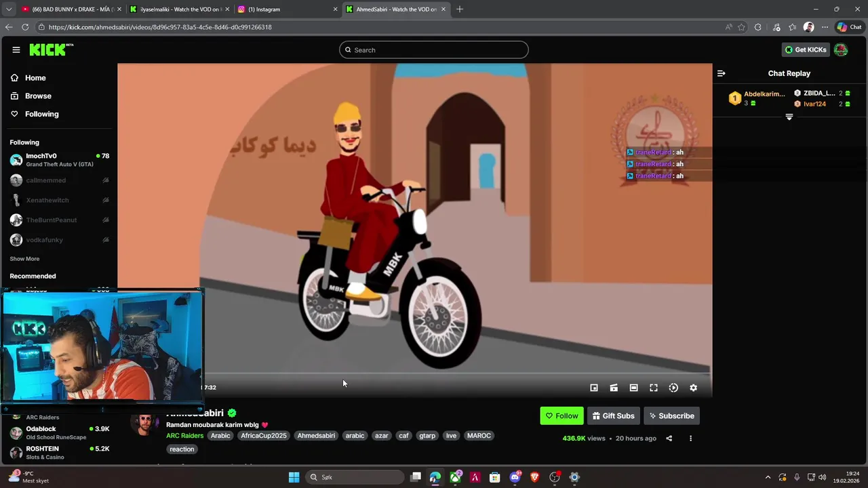Select the gtarp tag

427,436
